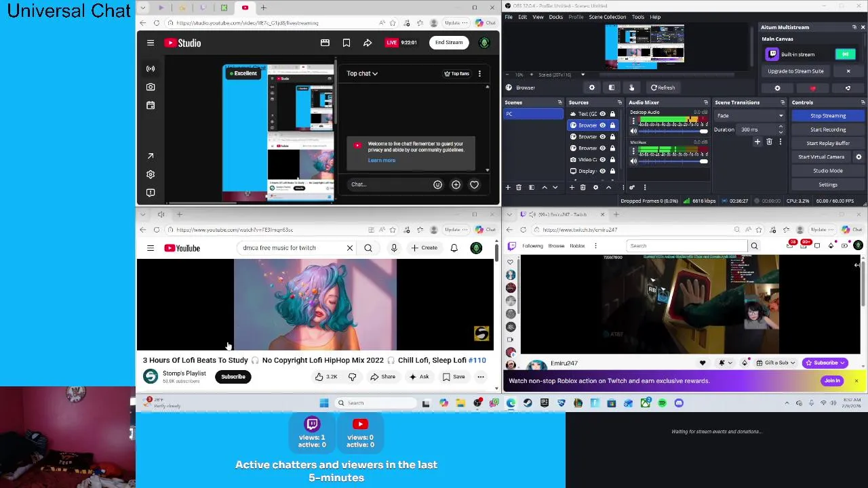Select the PC scene in OBS Scenes list
Viewport: 868px width, 488px height.
534,114
